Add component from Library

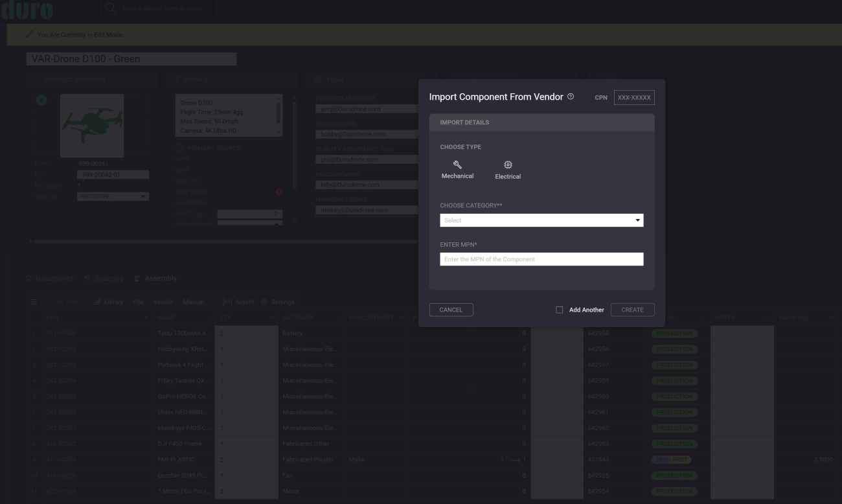108,302
